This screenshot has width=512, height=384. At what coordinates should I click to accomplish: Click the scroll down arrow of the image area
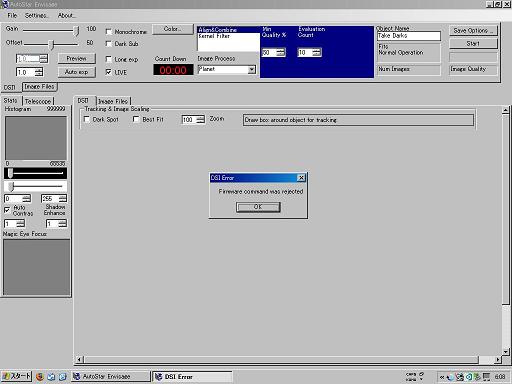tap(506, 352)
